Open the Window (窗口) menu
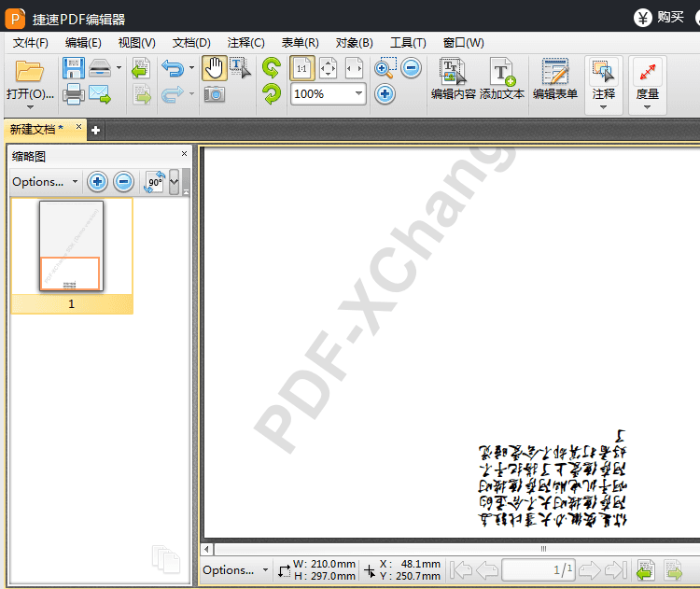Image resolution: width=700 pixels, height=589 pixels. [463, 42]
